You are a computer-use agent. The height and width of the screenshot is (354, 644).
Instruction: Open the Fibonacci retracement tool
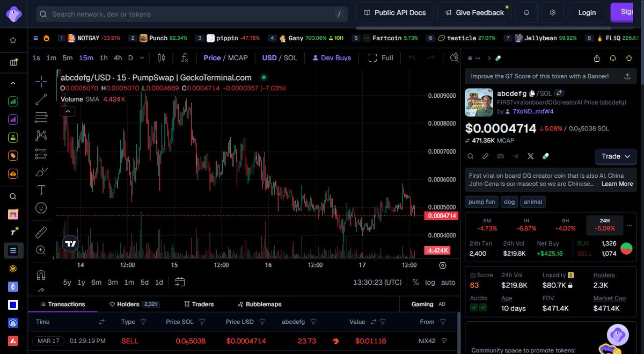(x=41, y=118)
